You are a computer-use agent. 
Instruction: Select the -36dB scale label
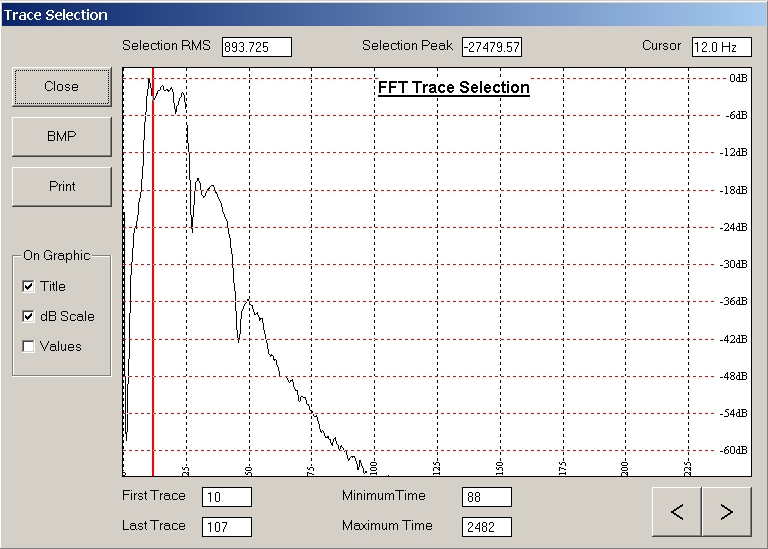734,302
